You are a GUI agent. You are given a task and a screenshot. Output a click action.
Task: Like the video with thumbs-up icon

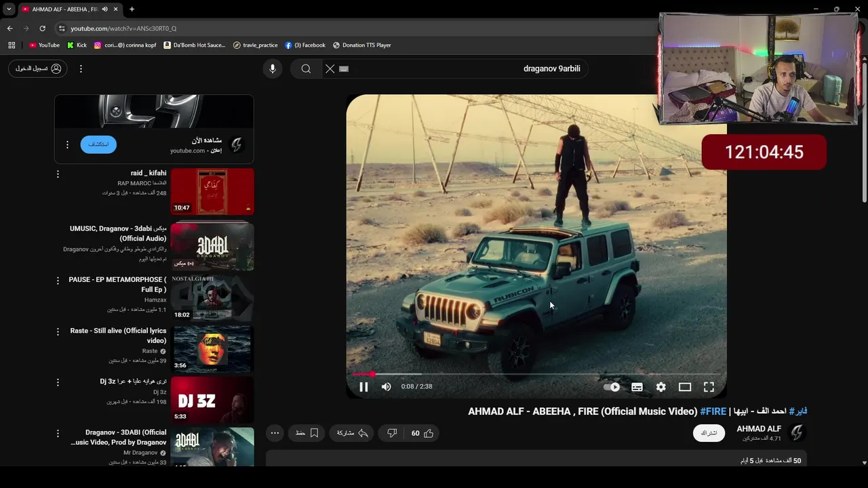coord(422,433)
